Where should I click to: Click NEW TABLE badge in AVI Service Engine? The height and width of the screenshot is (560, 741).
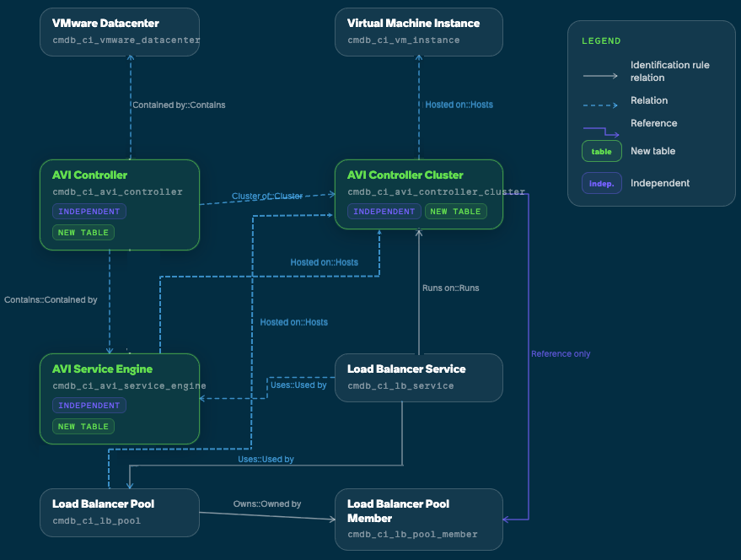coord(83,426)
